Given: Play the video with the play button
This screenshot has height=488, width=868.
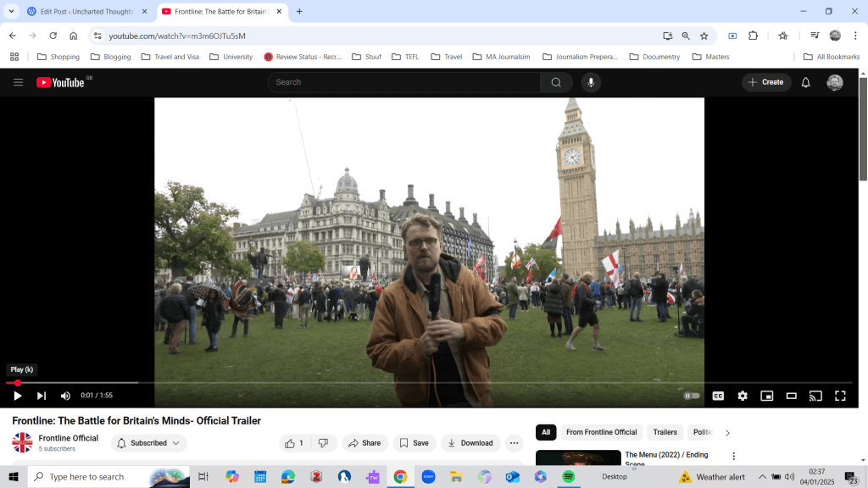Looking at the screenshot, I should pos(17,396).
